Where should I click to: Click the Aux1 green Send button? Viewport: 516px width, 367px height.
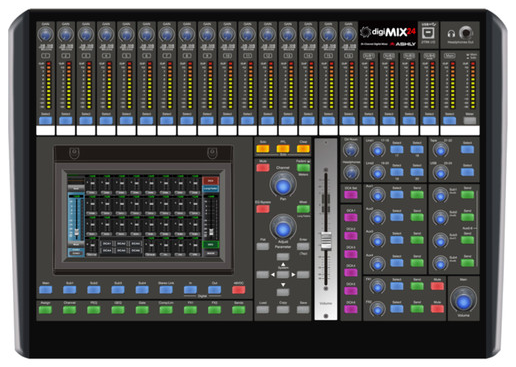[417, 195]
